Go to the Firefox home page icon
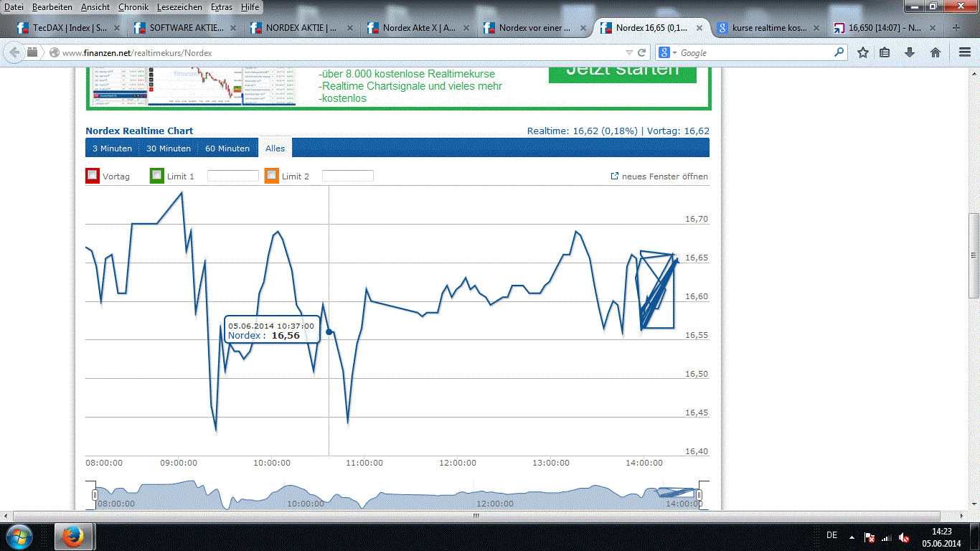This screenshot has width=980, height=551. pyautogui.click(x=936, y=52)
